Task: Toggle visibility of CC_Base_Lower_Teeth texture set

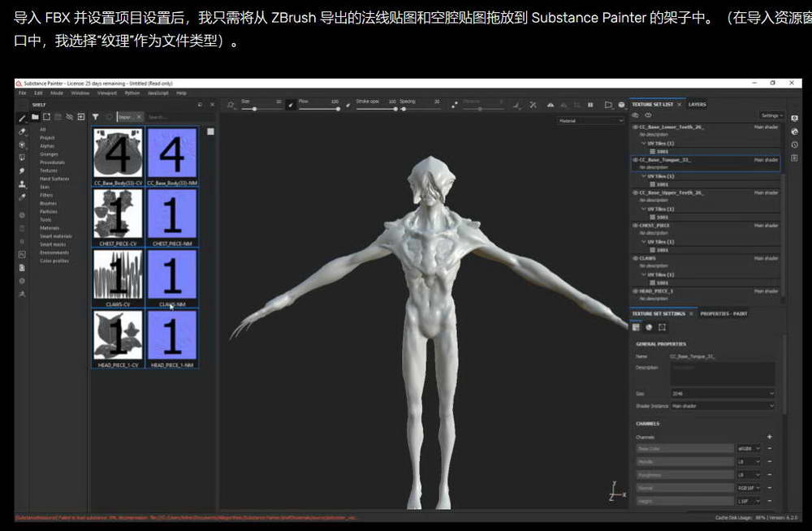Action: pos(636,127)
